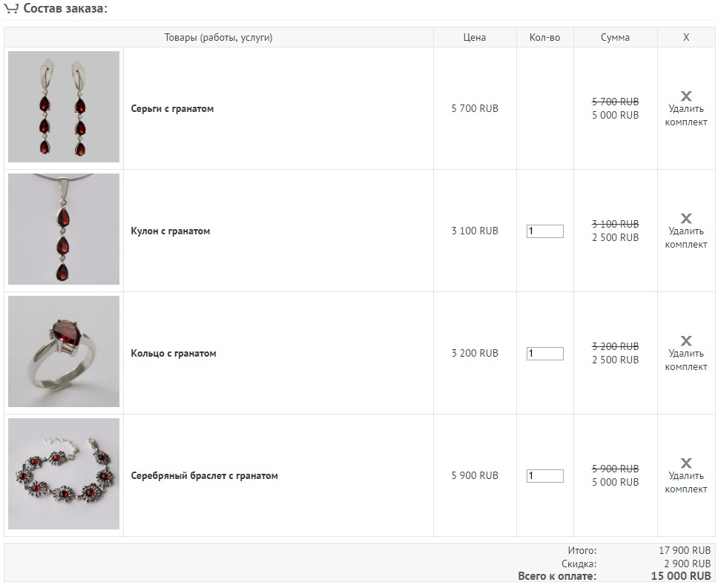The image size is (721, 588).
Task: Open the silver bracelet thumbnail image
Action: 64,474
